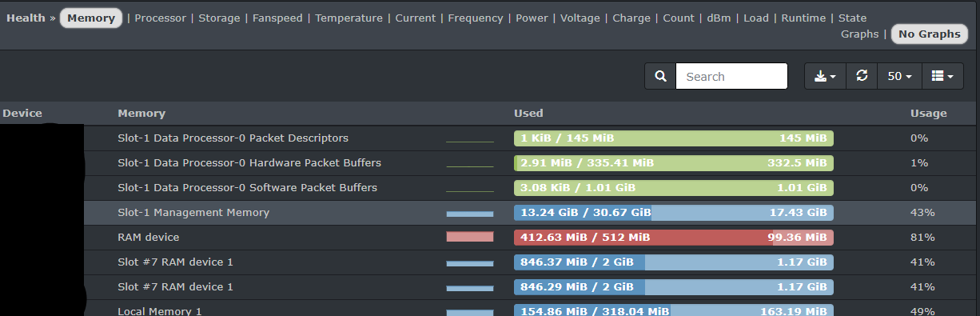Viewport: 980px width, 316px height.
Task: Click into the Search field
Action: [731, 76]
